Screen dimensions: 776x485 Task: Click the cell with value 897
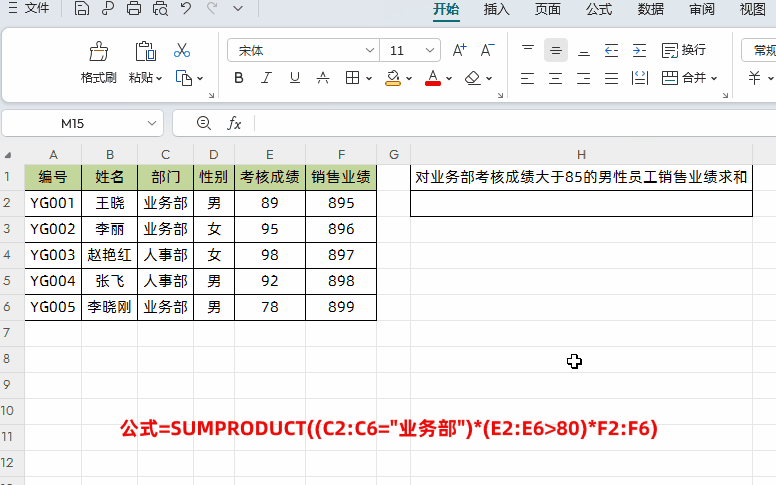tap(341, 255)
